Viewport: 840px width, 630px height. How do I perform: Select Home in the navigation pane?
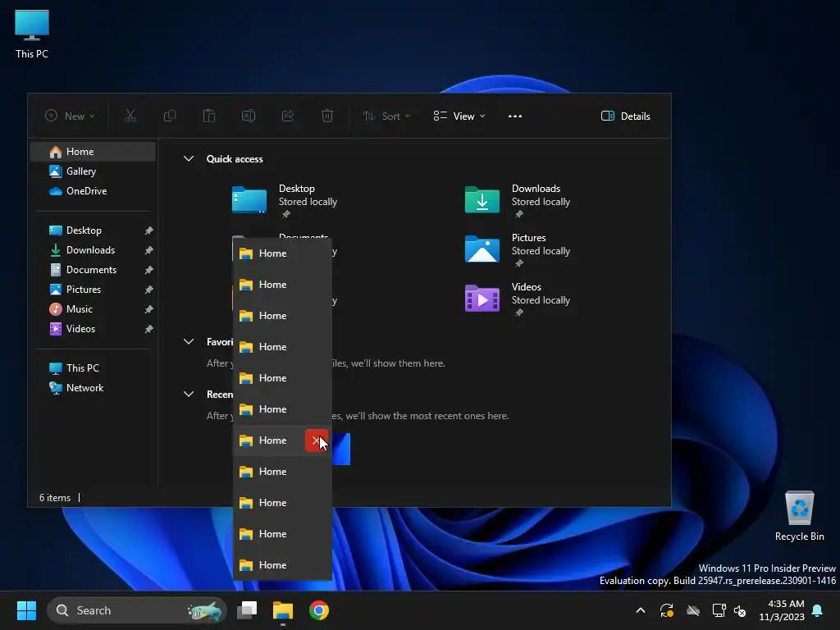click(x=94, y=152)
